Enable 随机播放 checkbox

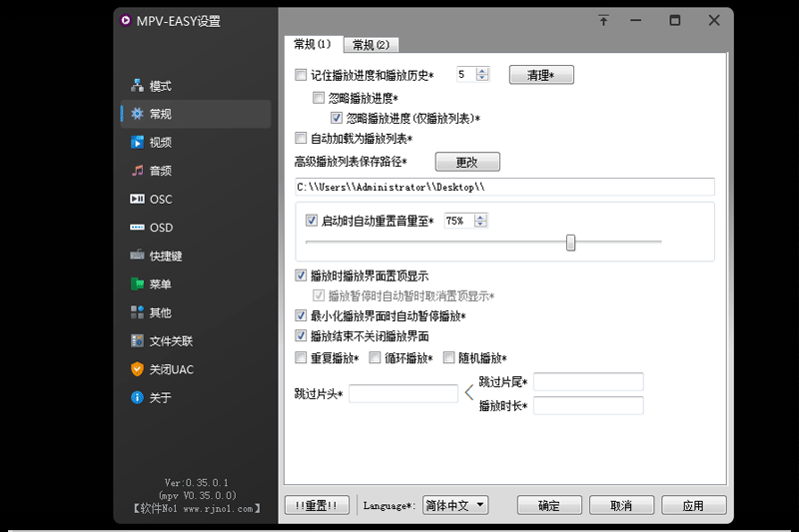[x=448, y=358]
